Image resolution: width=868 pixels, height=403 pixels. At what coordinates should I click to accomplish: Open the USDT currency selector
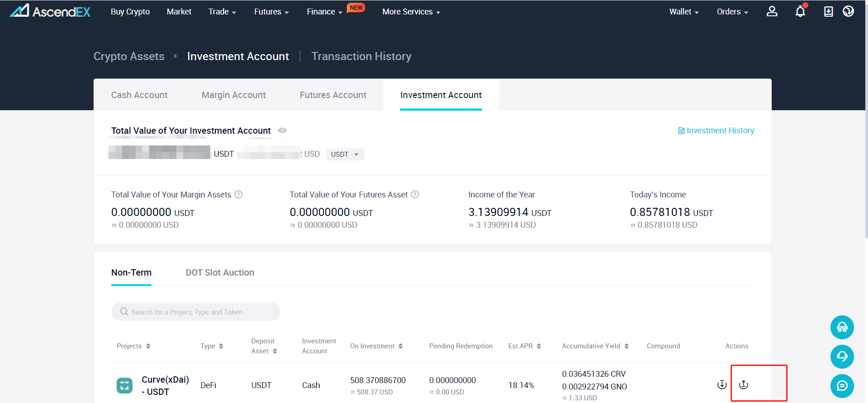(345, 155)
